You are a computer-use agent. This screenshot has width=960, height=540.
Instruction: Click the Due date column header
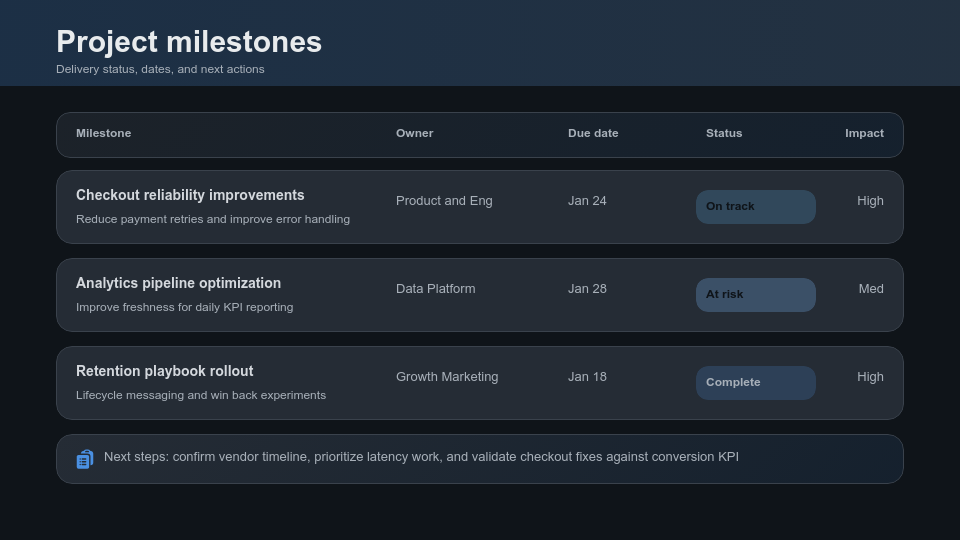[593, 133]
